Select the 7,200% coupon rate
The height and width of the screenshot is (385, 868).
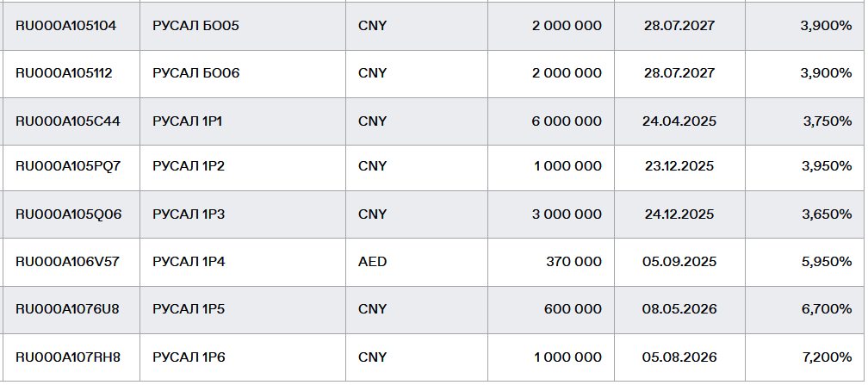(x=827, y=357)
